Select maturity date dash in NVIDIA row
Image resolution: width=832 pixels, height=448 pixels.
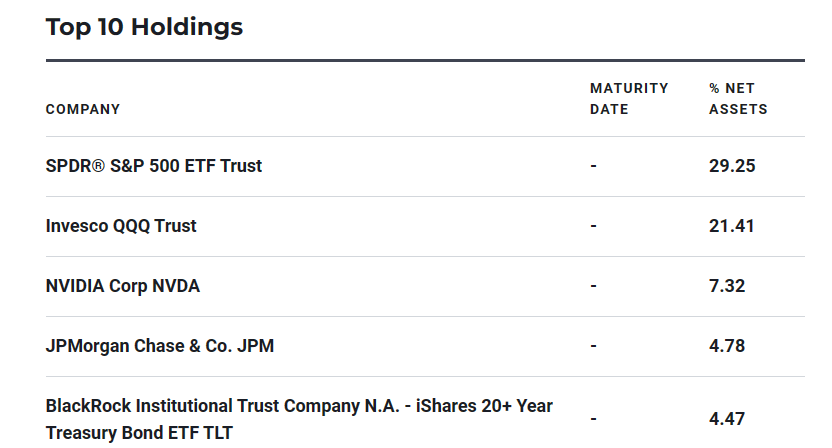[x=593, y=286]
